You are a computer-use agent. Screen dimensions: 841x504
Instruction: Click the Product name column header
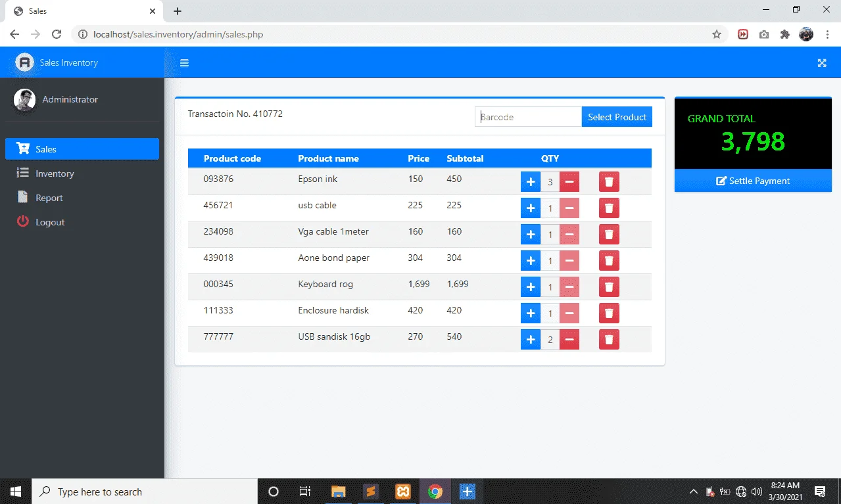pos(328,158)
